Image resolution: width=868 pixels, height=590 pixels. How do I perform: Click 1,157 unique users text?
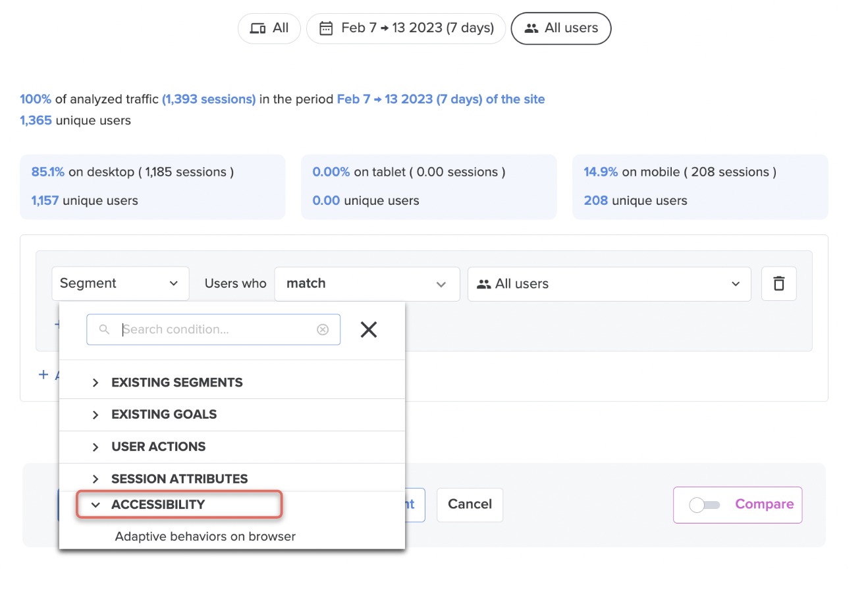click(x=84, y=201)
